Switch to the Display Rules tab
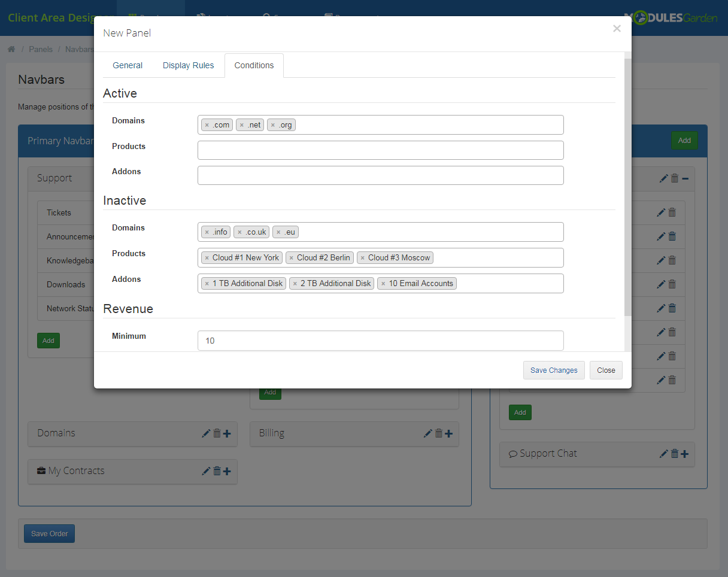 tap(188, 65)
